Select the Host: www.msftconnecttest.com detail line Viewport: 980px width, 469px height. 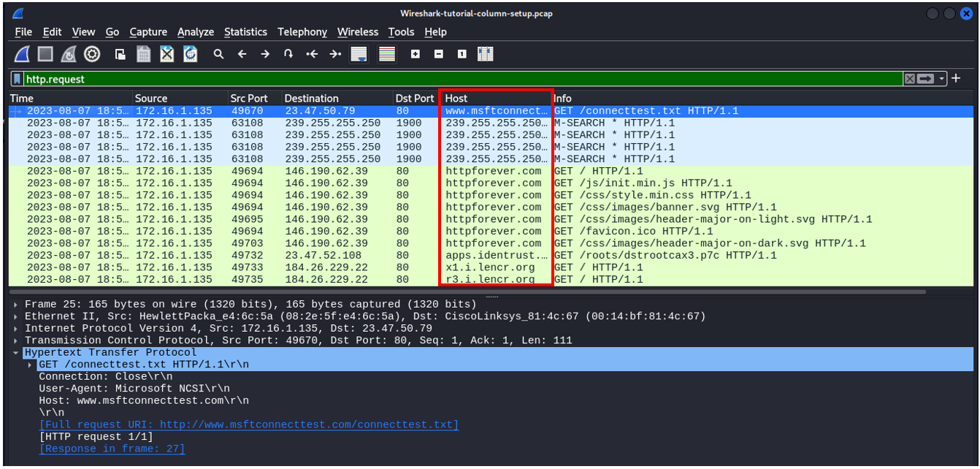point(144,400)
